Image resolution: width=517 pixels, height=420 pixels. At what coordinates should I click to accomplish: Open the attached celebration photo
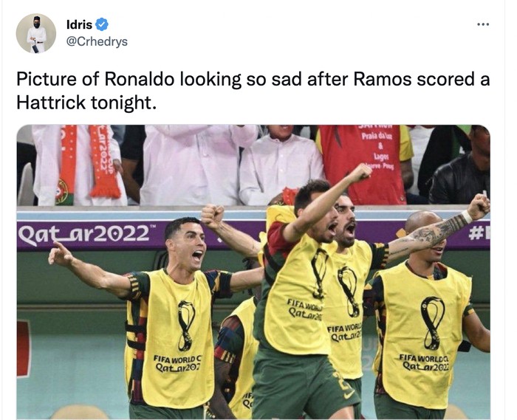[x=253, y=272]
